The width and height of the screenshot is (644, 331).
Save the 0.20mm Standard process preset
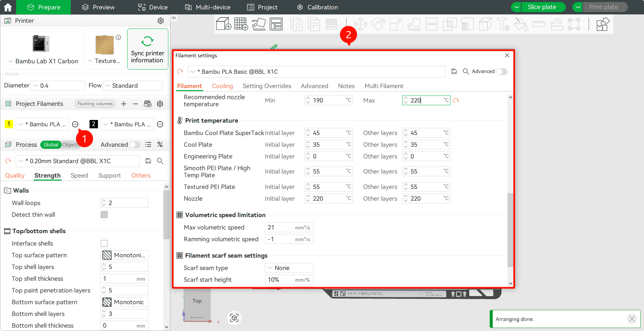pos(148,161)
